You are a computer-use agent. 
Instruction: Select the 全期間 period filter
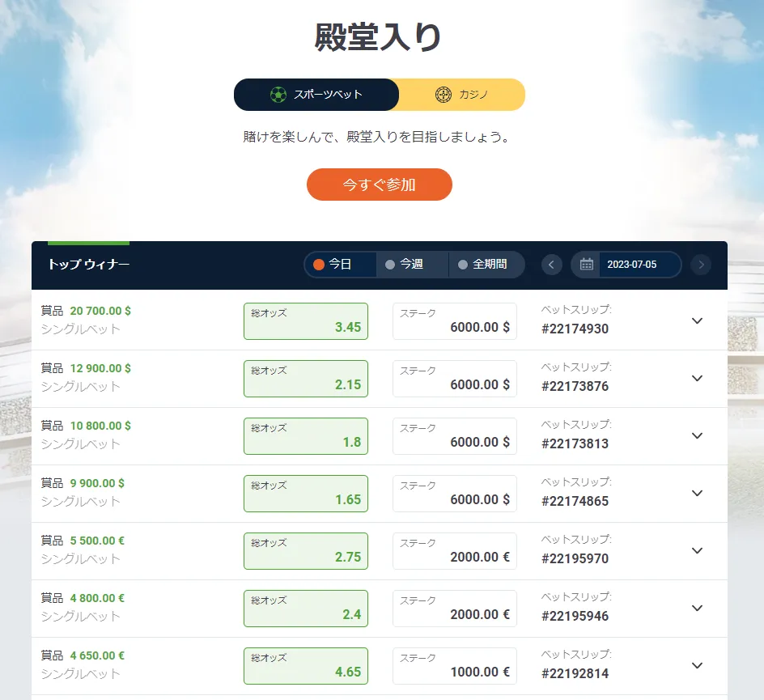point(486,265)
